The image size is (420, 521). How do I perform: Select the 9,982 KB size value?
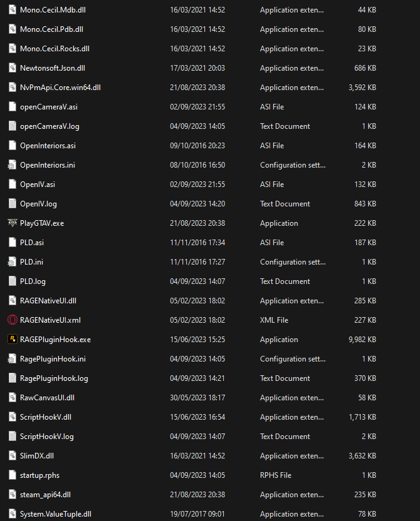(362, 340)
